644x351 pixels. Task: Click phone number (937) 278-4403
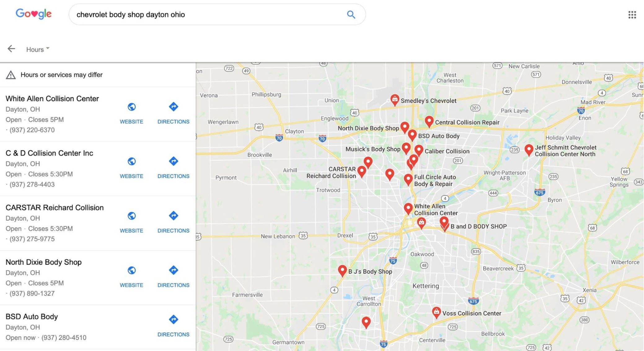click(32, 184)
